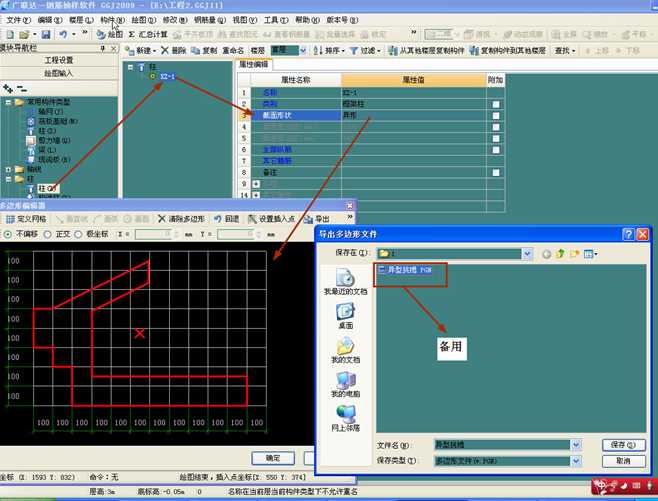Viewport: 658px width, 501px height.
Task: Click 确定 in the polygon editor
Action: click(273, 458)
